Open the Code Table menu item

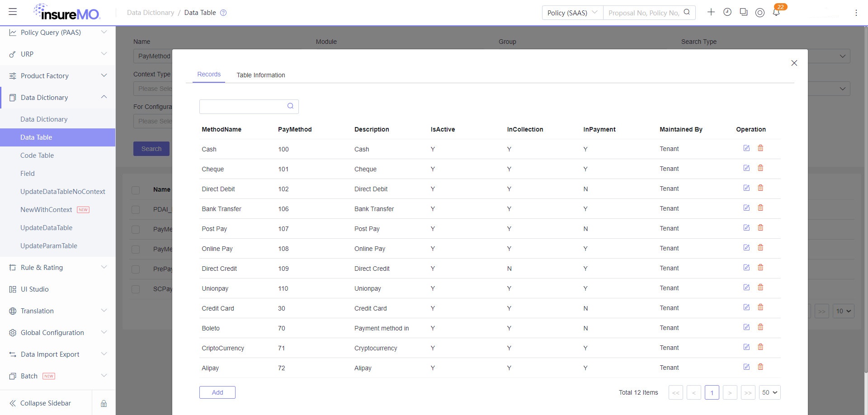[x=37, y=156]
